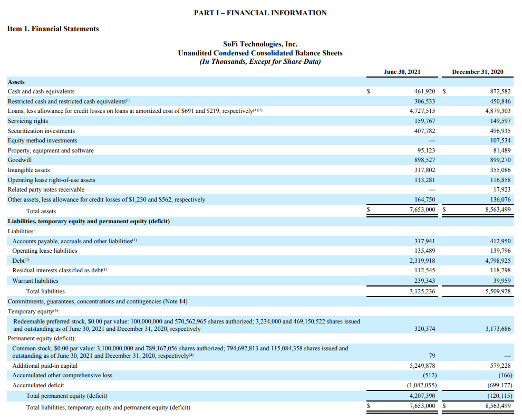The height and width of the screenshot is (420, 522).
Task: Select the 'Cash and cash equivalents' row label
Action: pyautogui.click(x=41, y=91)
